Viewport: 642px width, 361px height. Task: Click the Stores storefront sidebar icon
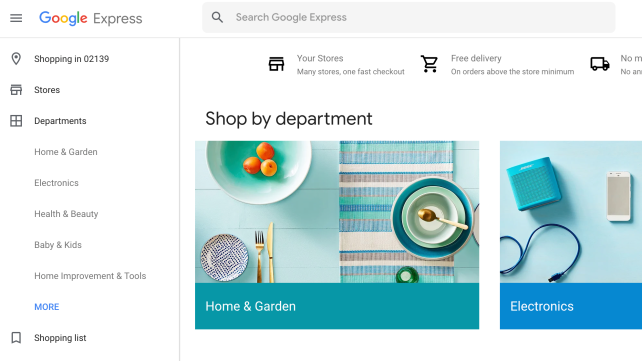click(x=16, y=90)
